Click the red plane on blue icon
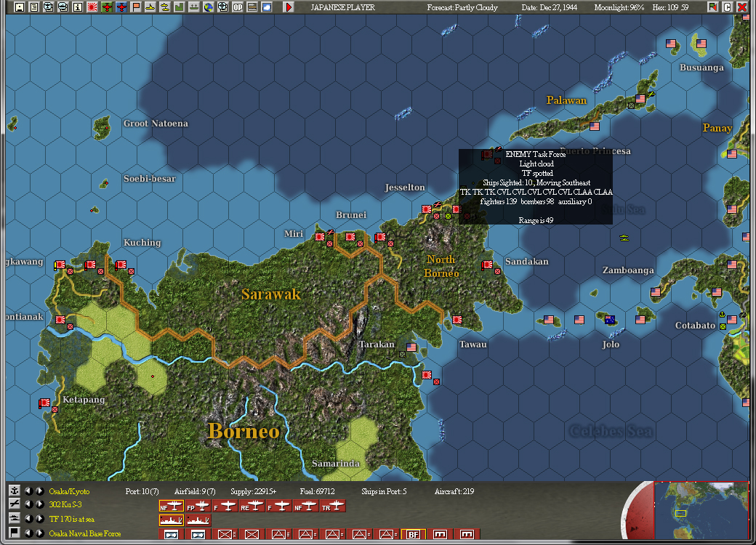The width and height of the screenshot is (756, 545). point(121,7)
